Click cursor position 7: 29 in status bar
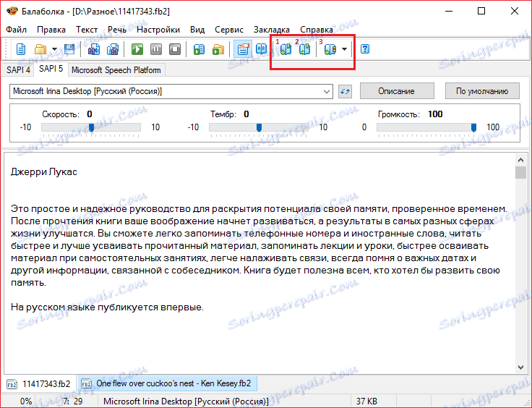Screen dimensions: 532x408 pos(72,401)
